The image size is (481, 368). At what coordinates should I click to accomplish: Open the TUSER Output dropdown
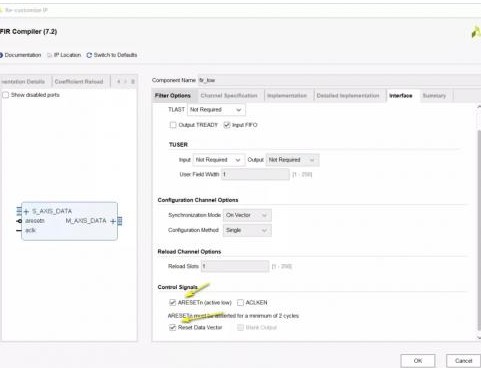pos(292,160)
